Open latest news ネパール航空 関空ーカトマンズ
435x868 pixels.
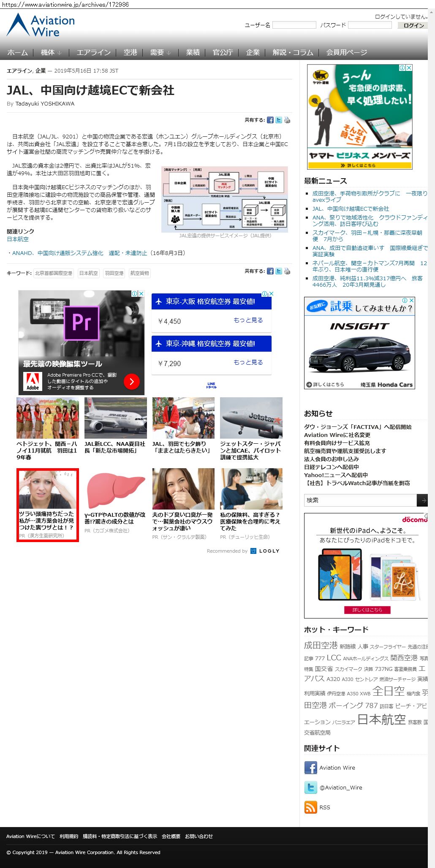point(370,266)
